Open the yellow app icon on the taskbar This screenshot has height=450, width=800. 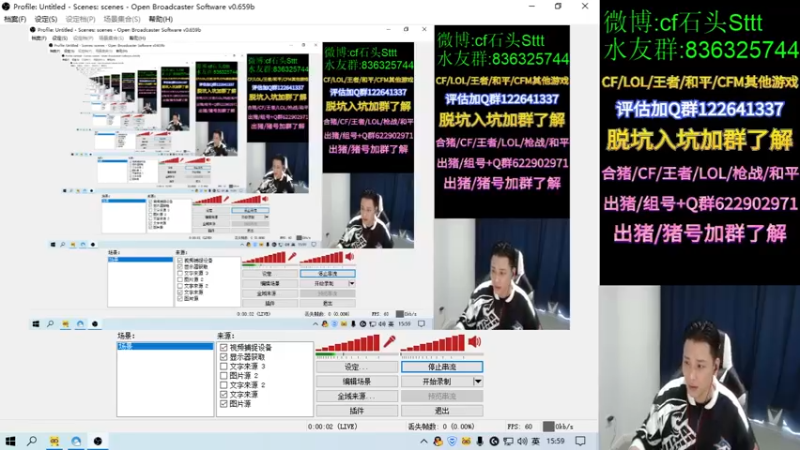tap(54, 441)
